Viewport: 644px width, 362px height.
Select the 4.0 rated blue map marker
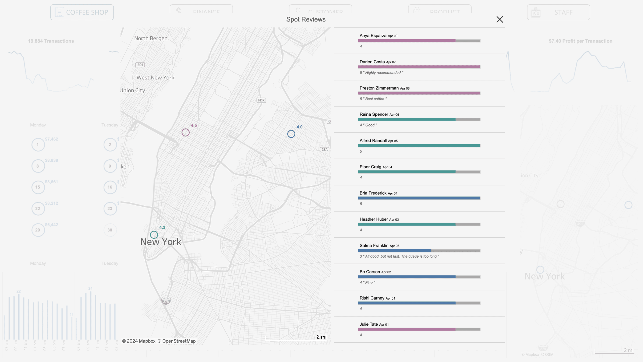click(x=291, y=134)
